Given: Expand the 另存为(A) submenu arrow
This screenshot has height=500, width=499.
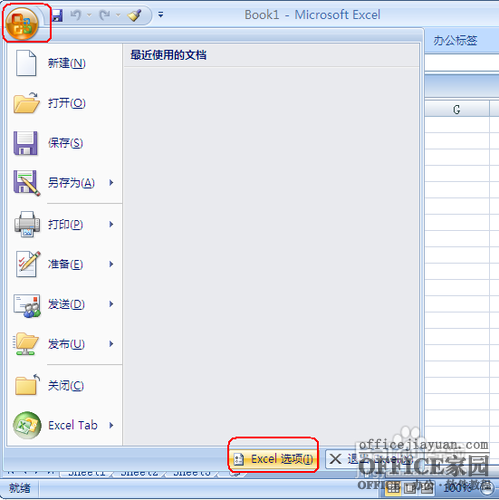Looking at the screenshot, I should tap(111, 182).
